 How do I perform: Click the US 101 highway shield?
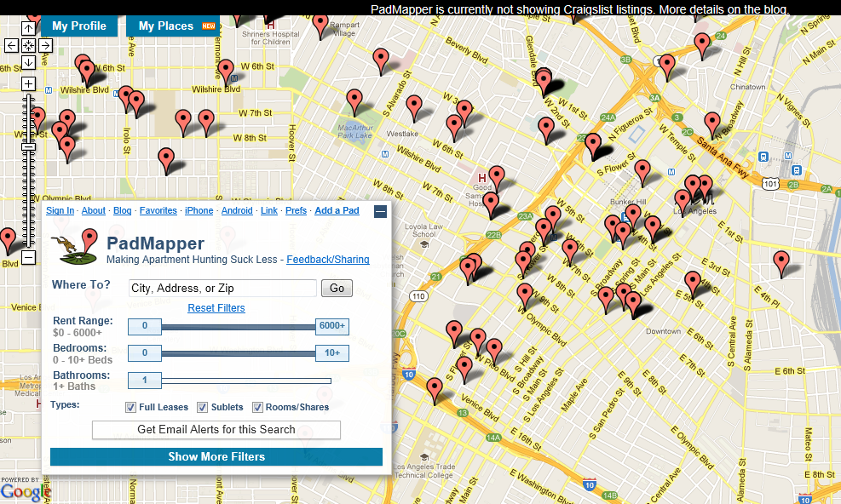770,184
